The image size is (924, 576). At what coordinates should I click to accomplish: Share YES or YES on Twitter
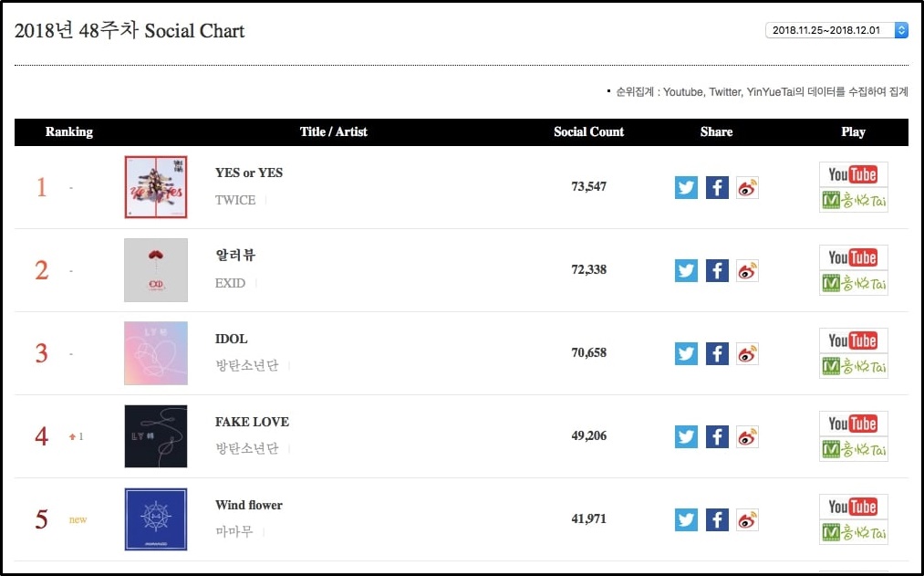click(686, 187)
